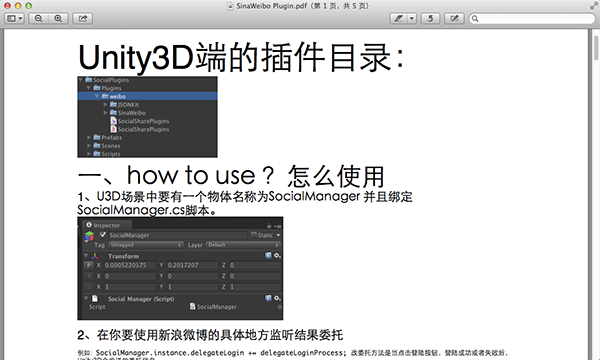600x360 pixels.
Task: Click the JSONKit folder row
Action: coord(147,104)
